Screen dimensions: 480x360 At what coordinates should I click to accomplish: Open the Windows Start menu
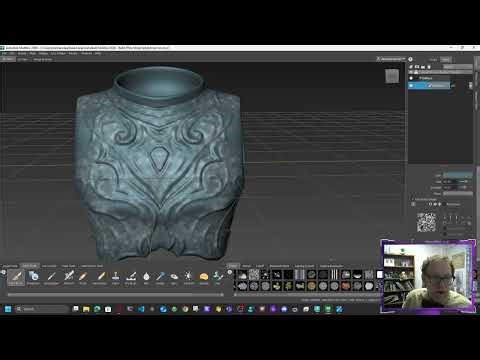(8, 309)
